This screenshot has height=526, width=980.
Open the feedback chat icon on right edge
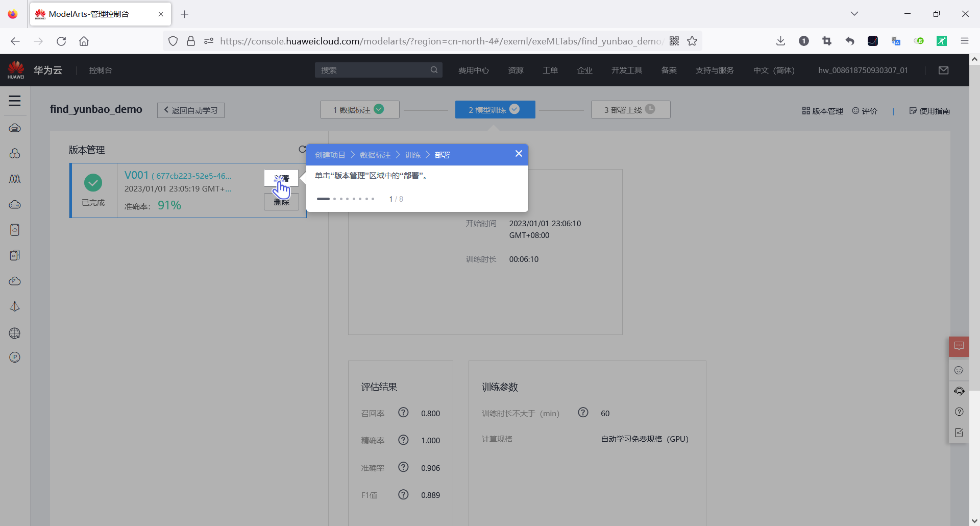click(x=960, y=346)
